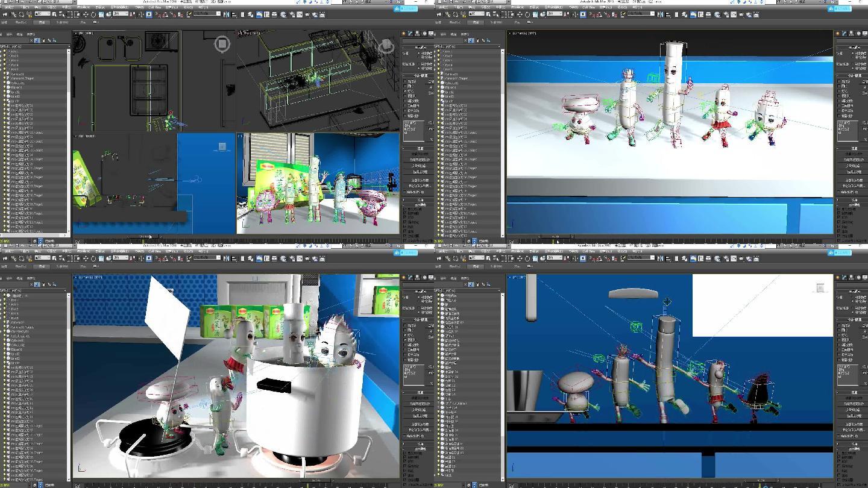Pick Select and Move in top-right window toolbar

520,14
